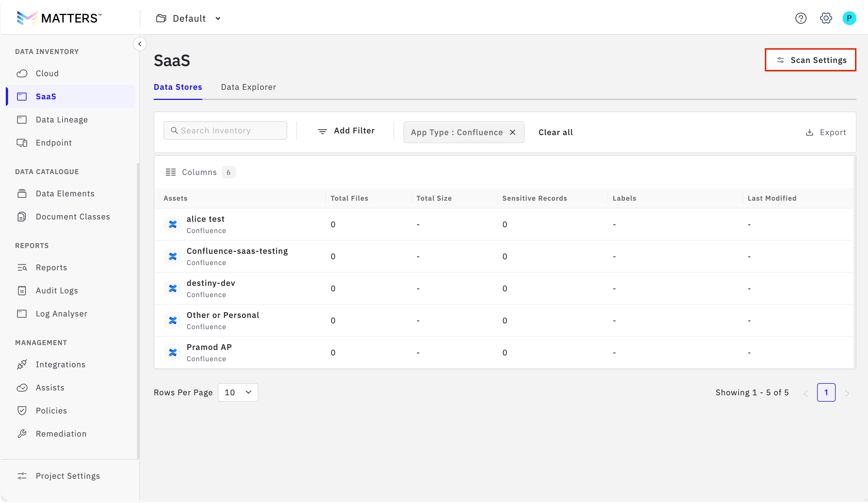Click the Search Inventory field

pos(225,131)
